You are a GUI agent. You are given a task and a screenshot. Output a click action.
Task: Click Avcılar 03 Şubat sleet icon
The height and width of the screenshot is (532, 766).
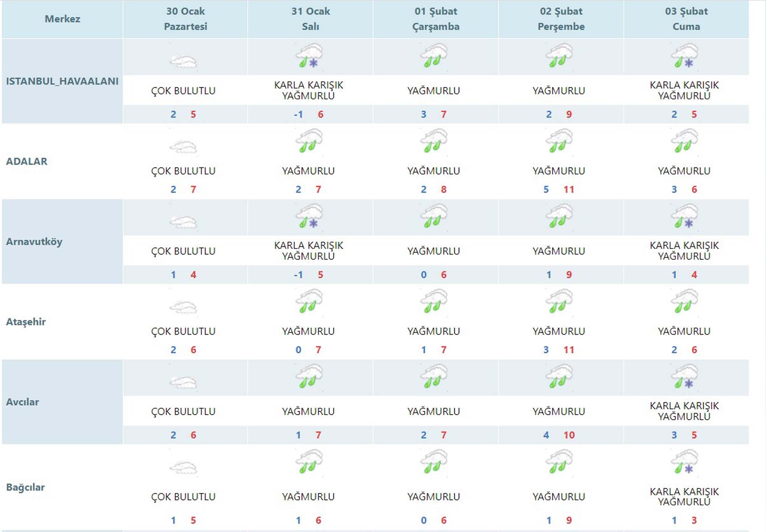coord(684,377)
